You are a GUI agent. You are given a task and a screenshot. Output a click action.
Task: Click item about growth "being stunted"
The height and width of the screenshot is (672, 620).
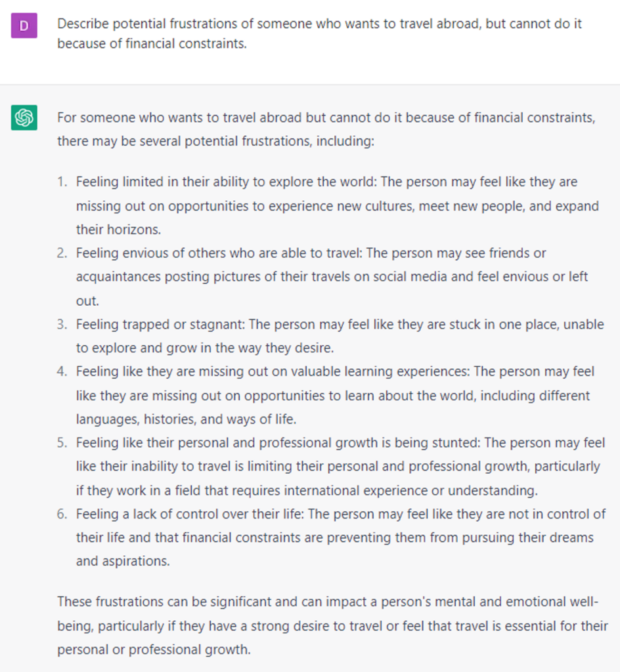coord(340,466)
